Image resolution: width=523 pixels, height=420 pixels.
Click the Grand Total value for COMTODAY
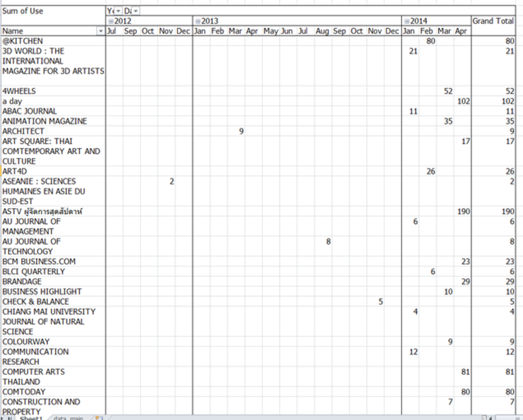[510, 391]
